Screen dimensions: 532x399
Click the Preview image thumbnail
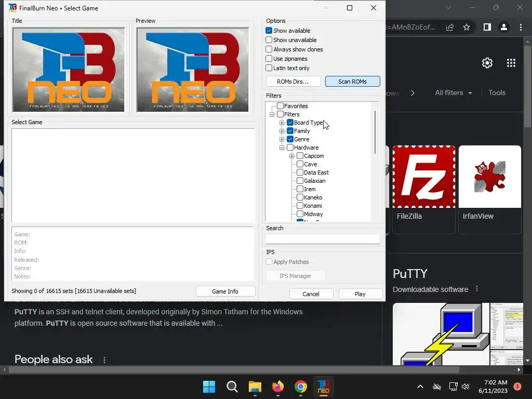pos(193,70)
